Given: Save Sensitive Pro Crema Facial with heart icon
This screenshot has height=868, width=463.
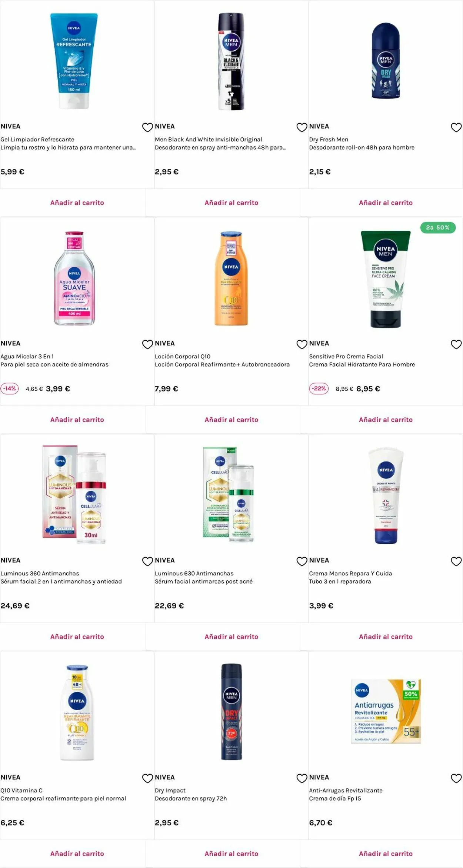Looking at the screenshot, I should point(456,344).
